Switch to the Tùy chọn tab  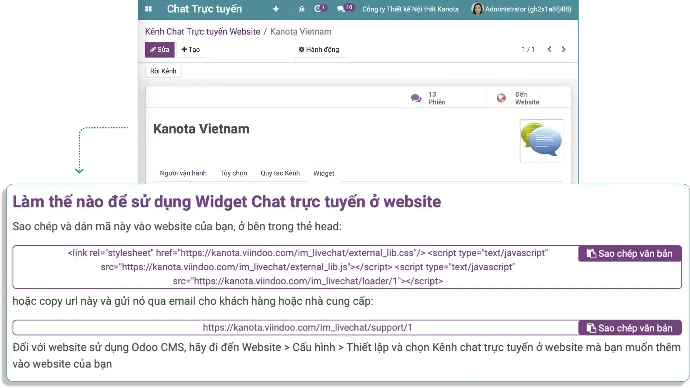(x=234, y=173)
